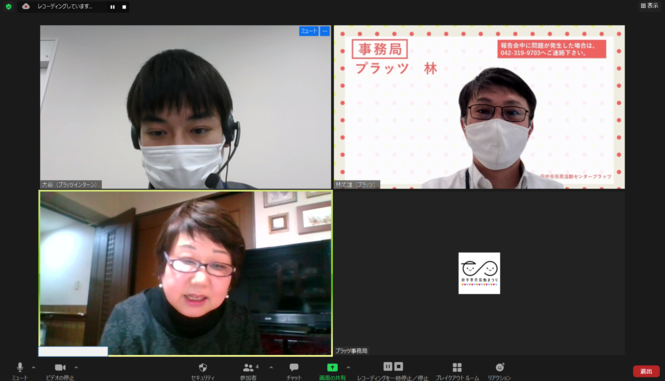Click the red leave meeting button
This screenshot has height=381, width=665.
click(x=646, y=371)
